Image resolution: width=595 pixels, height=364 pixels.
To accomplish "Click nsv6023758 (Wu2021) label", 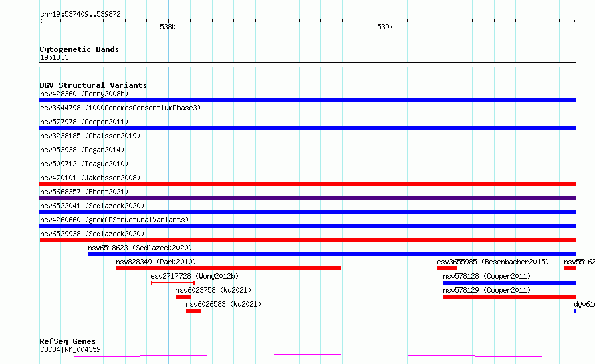I will pos(213,290).
